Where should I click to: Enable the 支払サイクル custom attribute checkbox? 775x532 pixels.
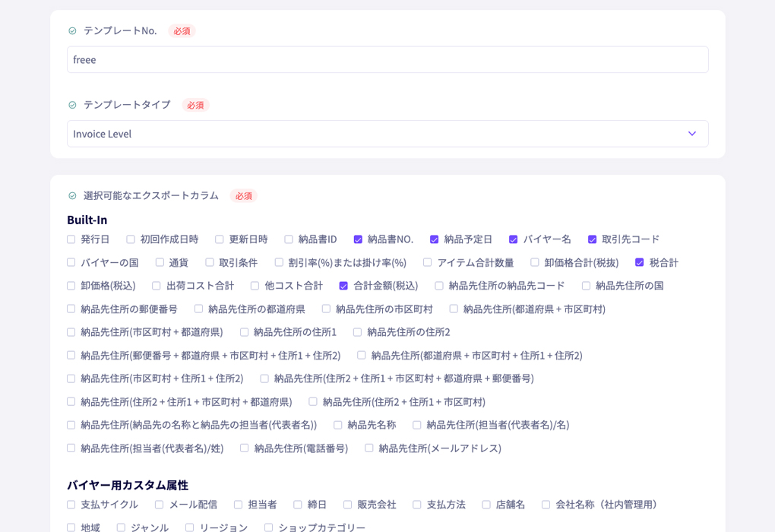pos(71,505)
